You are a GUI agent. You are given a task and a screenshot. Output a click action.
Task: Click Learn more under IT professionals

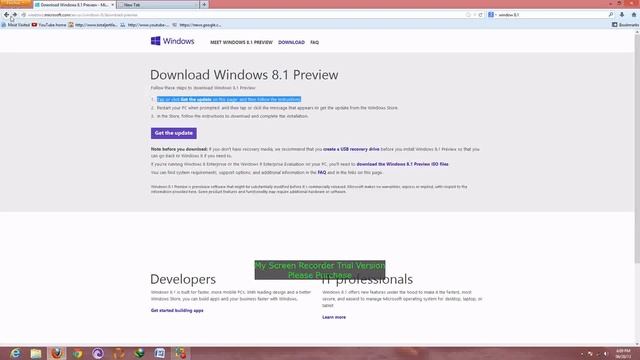(x=334, y=317)
